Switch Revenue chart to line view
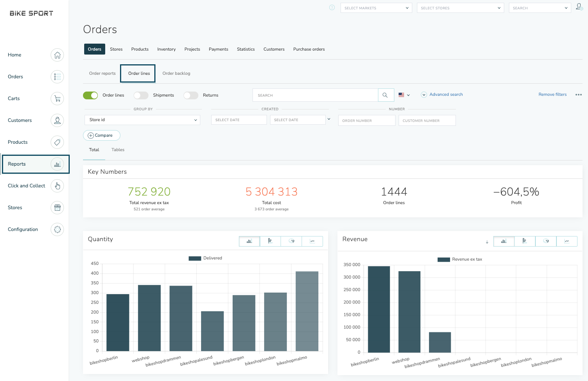588x381 pixels. coord(567,241)
